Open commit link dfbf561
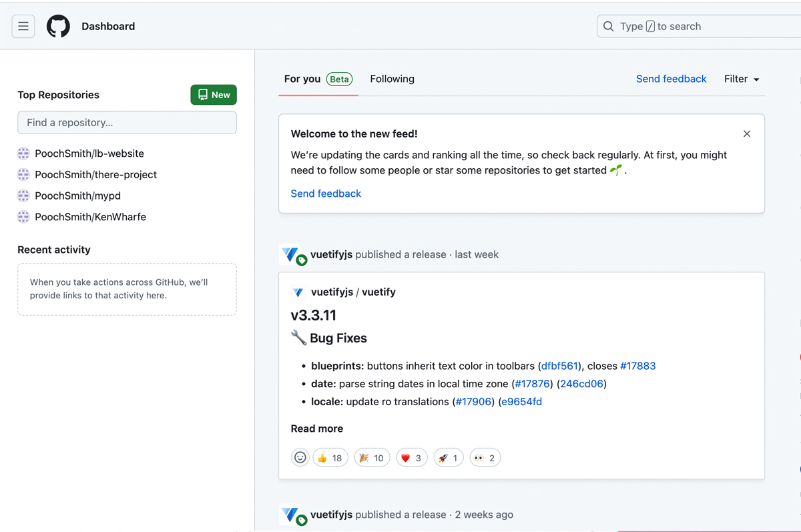The image size is (801, 532). [x=559, y=366]
